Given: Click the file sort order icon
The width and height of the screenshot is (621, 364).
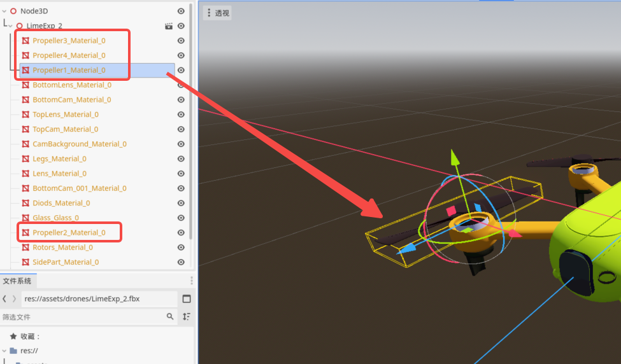Looking at the screenshot, I should [187, 316].
